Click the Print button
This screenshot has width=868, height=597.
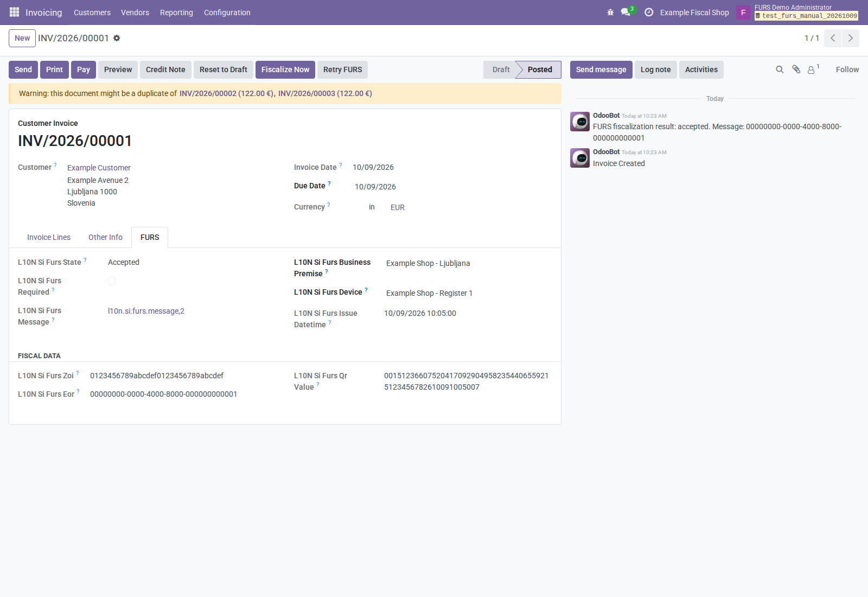54,69
